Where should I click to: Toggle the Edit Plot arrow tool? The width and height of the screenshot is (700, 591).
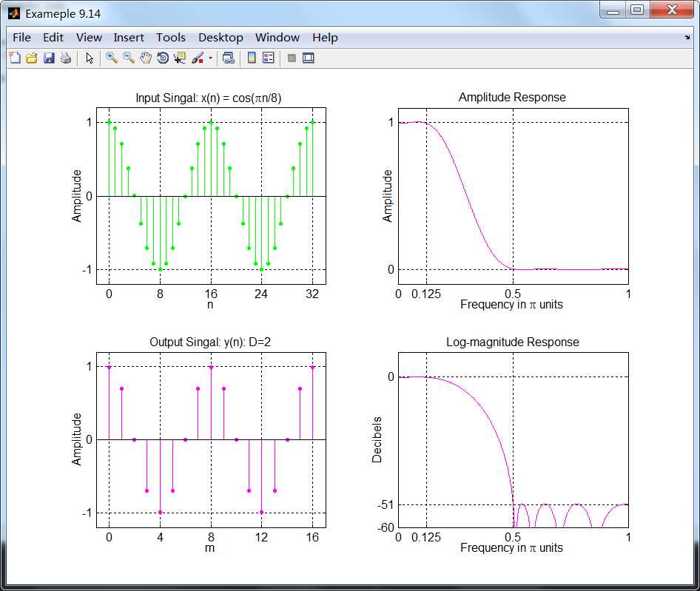point(90,58)
